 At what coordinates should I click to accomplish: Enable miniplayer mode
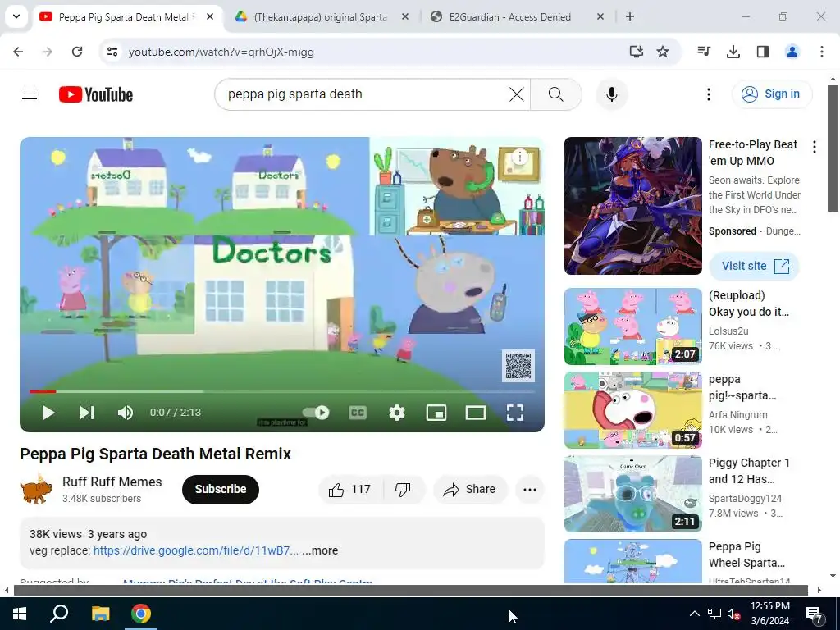tap(436, 413)
